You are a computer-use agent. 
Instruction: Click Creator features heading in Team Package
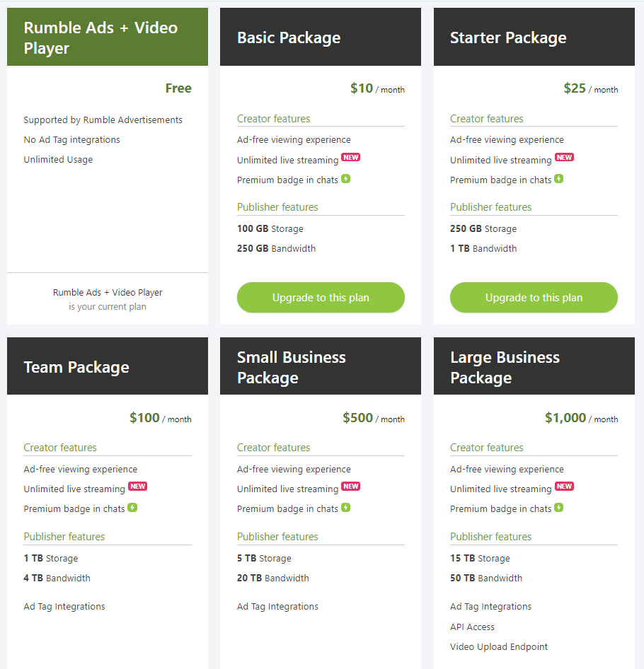tap(60, 448)
